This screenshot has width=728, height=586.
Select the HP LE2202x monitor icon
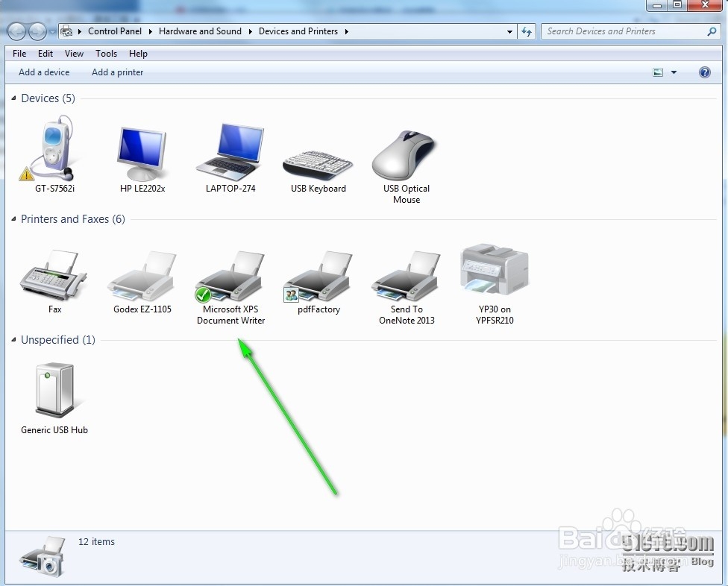142,154
